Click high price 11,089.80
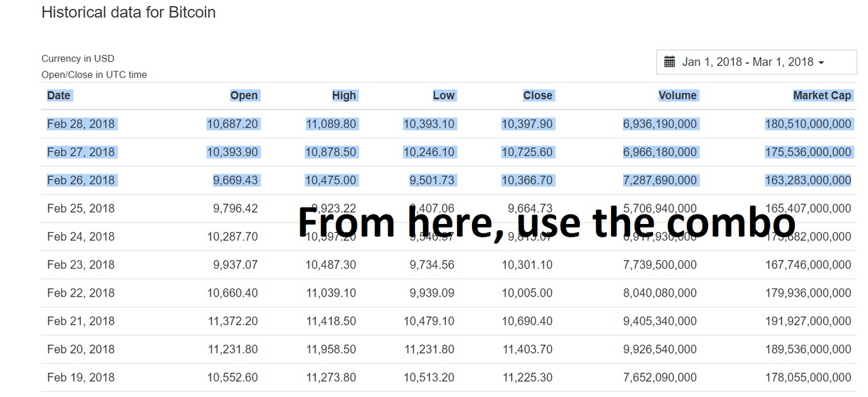 pyautogui.click(x=331, y=124)
